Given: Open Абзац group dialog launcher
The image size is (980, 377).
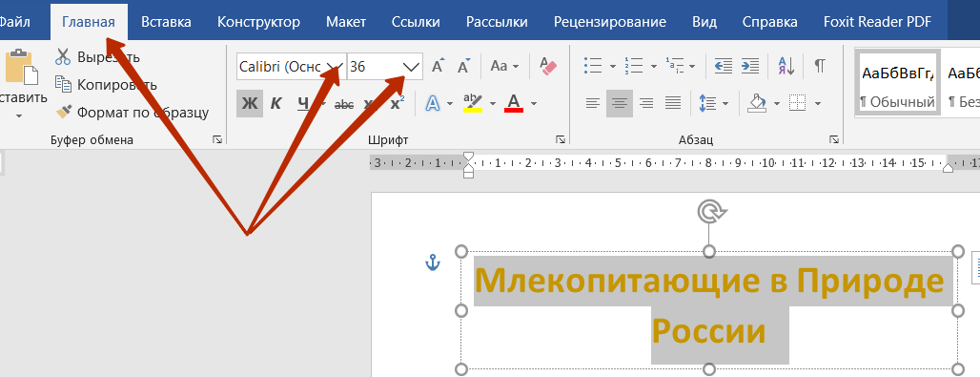Looking at the screenshot, I should pos(834,139).
